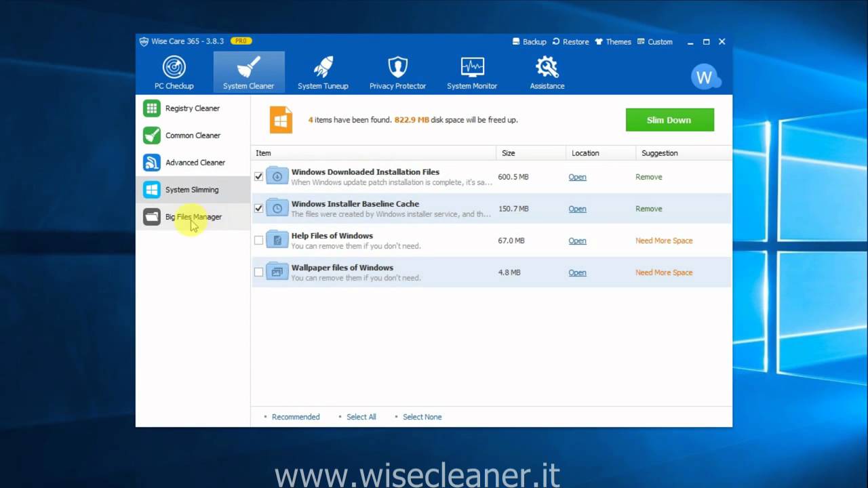Select the System Tuneup tool
868x488 pixels.
pyautogui.click(x=323, y=73)
